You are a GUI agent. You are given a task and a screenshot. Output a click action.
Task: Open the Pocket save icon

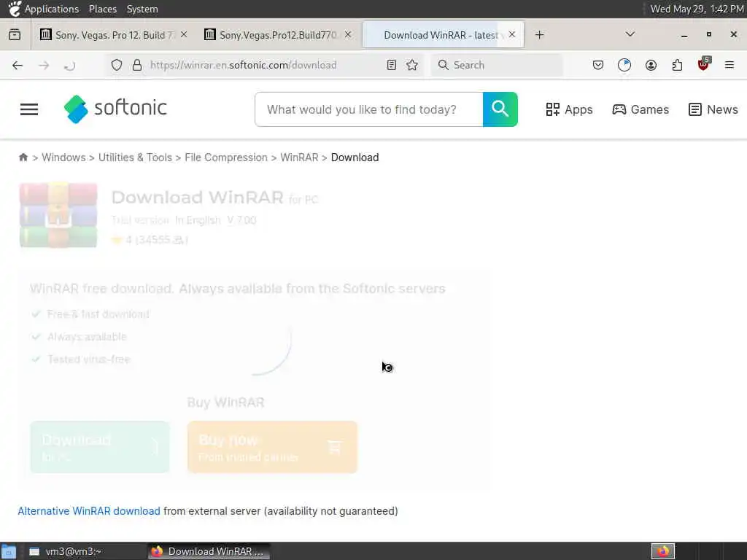click(x=598, y=65)
